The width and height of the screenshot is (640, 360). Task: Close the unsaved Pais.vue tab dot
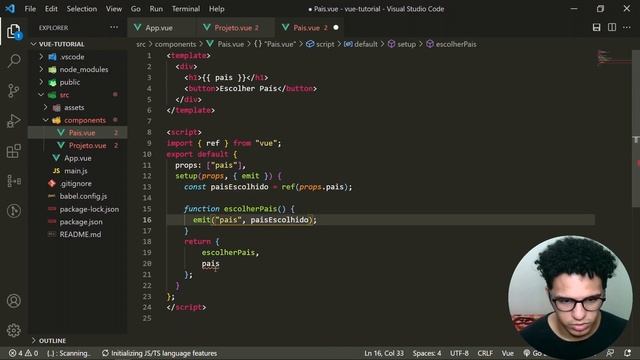tap(336, 28)
